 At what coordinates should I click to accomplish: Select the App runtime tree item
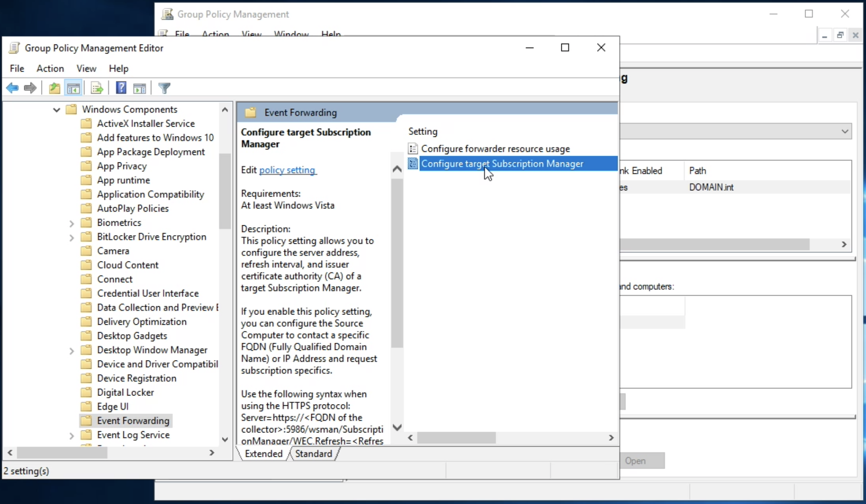(x=123, y=180)
